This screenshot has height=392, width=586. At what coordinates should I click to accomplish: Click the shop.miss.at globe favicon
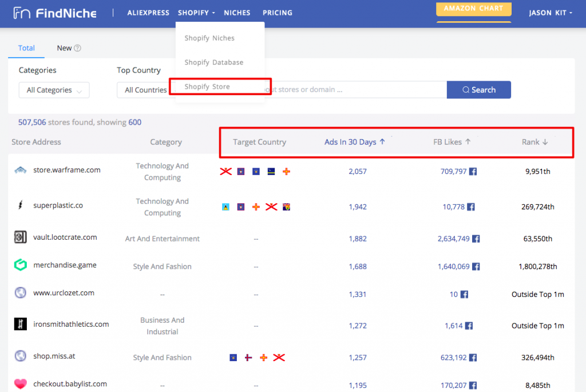[x=21, y=356]
